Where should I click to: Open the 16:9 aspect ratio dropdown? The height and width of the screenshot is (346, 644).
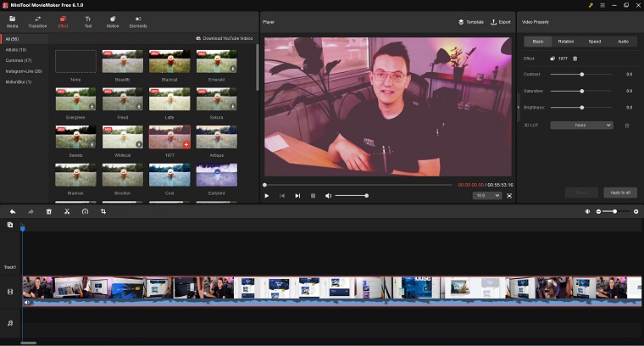coord(487,196)
